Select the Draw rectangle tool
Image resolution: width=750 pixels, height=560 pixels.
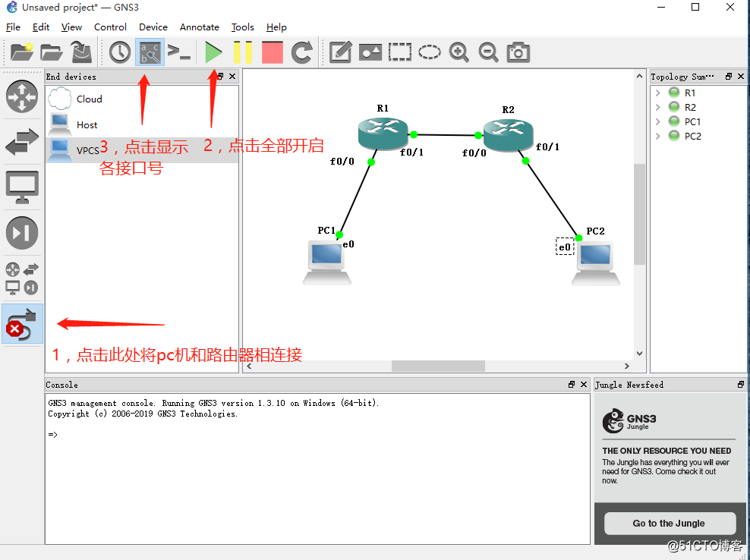coord(400,52)
